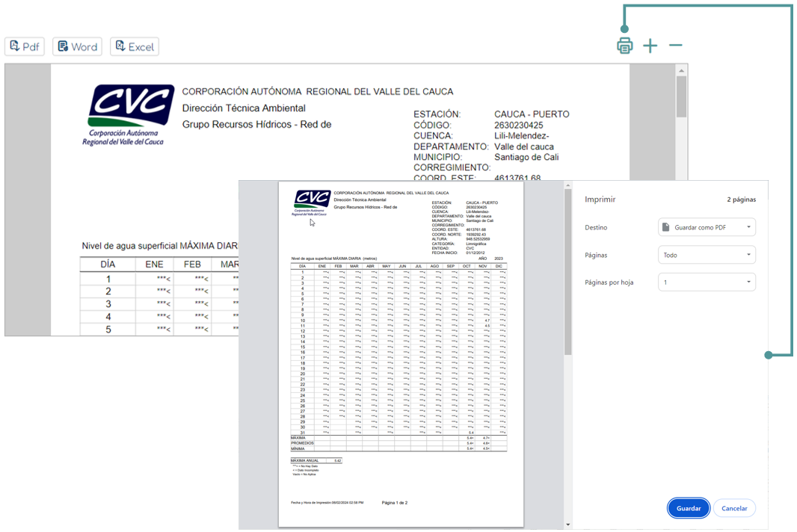This screenshot has height=532, width=797.
Task: Click the 'Páginas por hoja' label
Action: [x=609, y=282]
